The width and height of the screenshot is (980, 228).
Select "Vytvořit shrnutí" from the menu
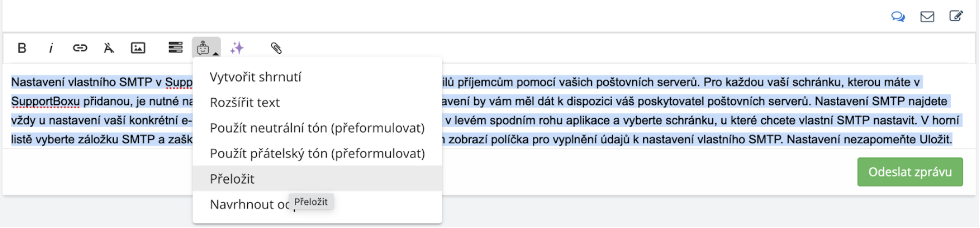pos(255,77)
